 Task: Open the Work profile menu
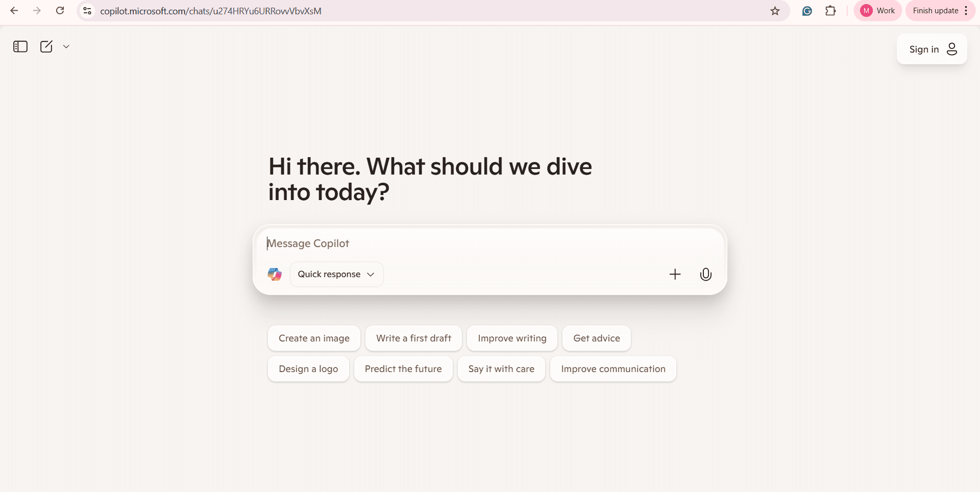coord(877,11)
